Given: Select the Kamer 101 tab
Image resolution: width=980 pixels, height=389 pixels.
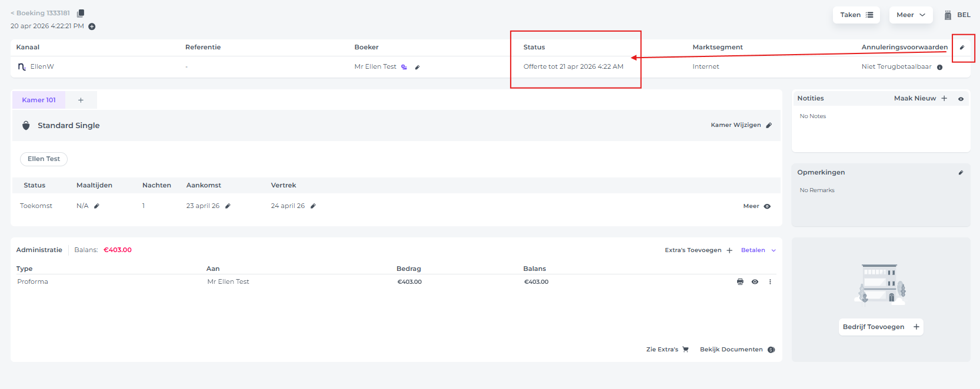Looking at the screenshot, I should point(39,100).
